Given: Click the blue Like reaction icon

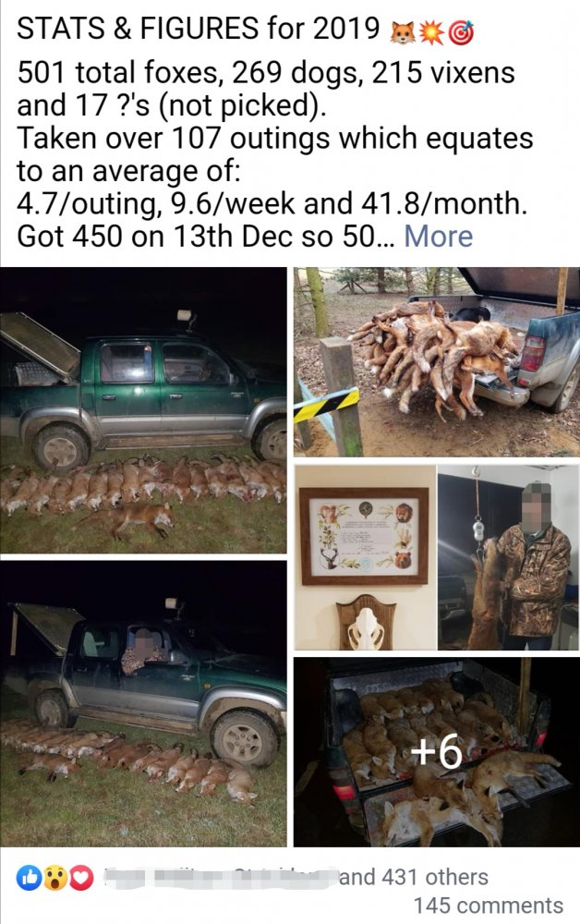Looking at the screenshot, I should 29,878.
